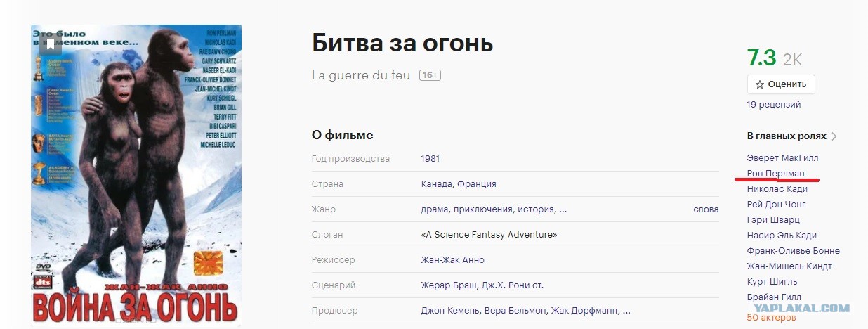This screenshot has height=329, width=868.
Task: Expand the full genre list ellipsis
Action: pyautogui.click(x=563, y=209)
